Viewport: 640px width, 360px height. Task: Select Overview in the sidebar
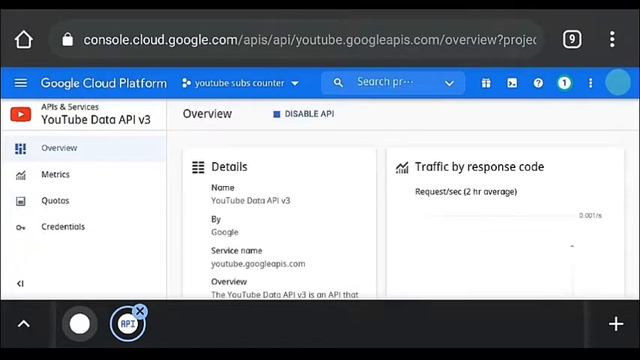[84, 148]
